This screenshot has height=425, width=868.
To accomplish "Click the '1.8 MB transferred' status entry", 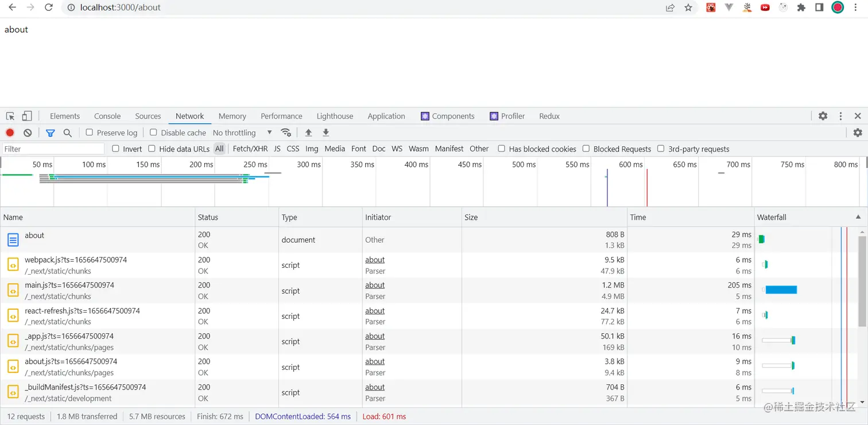I will 87,416.
